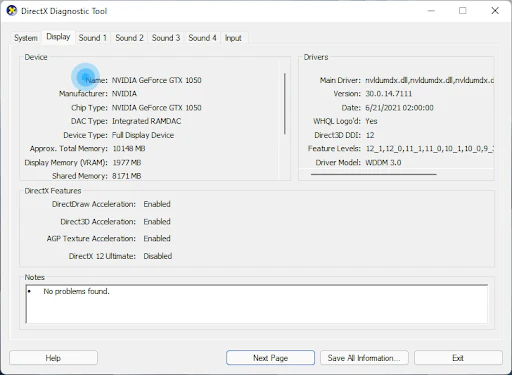Click the DirectX 12 Ultimate Disabled value
Image resolution: width=512 pixels, height=375 pixels.
pyautogui.click(x=158, y=256)
